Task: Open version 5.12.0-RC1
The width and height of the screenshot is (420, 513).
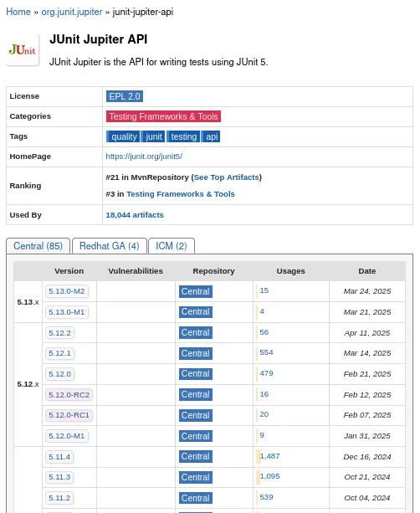Action: [x=69, y=415]
